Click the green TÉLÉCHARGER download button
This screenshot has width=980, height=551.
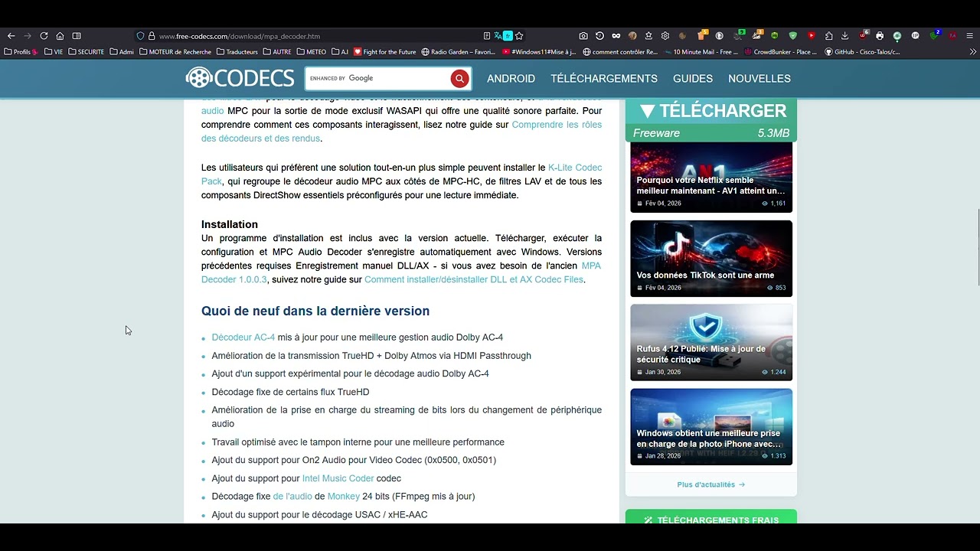pyautogui.click(x=711, y=120)
